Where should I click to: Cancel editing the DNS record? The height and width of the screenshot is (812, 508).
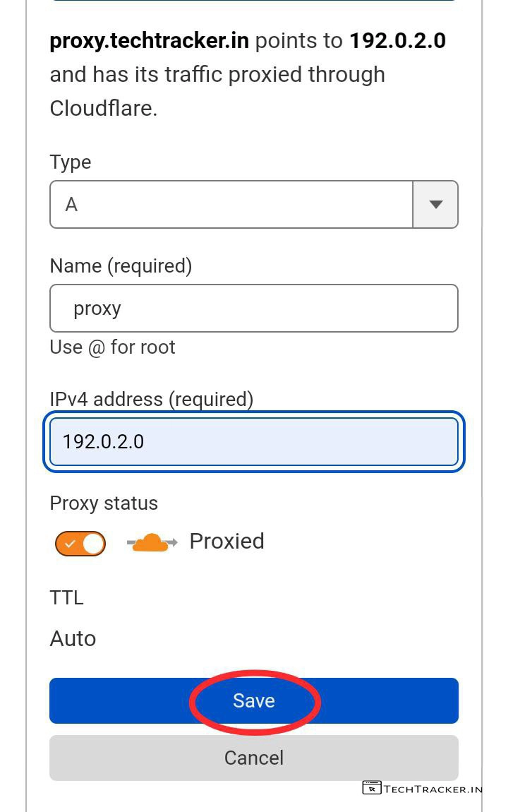click(x=254, y=758)
